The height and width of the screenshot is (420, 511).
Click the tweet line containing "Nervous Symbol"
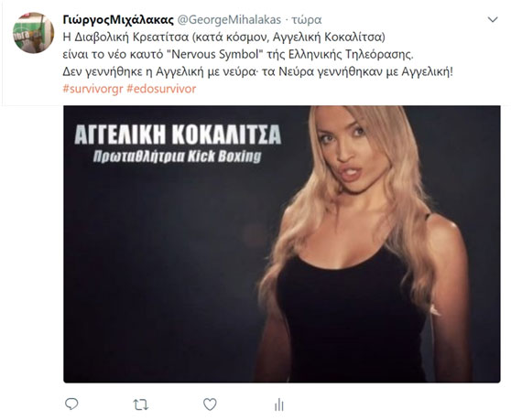pyautogui.click(x=238, y=54)
